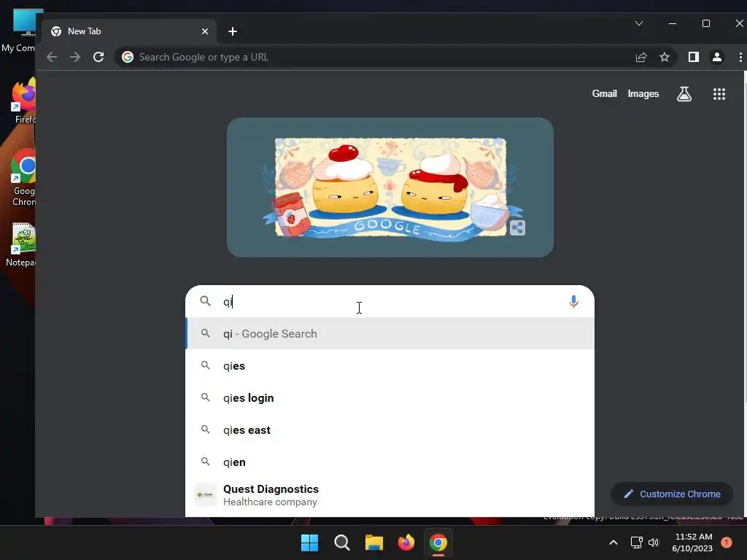Choose the 'qies login' suggestion
Image resolution: width=747 pixels, height=560 pixels.
pyautogui.click(x=390, y=397)
